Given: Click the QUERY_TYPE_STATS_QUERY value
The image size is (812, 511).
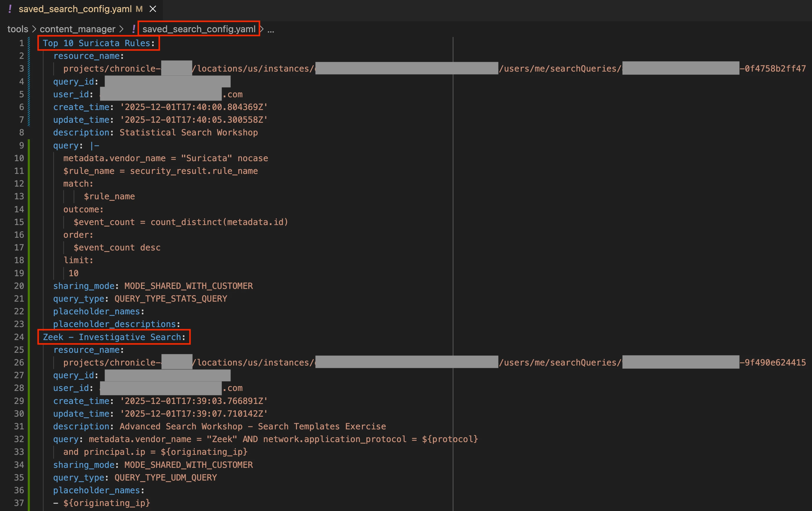Looking at the screenshot, I should (x=170, y=299).
